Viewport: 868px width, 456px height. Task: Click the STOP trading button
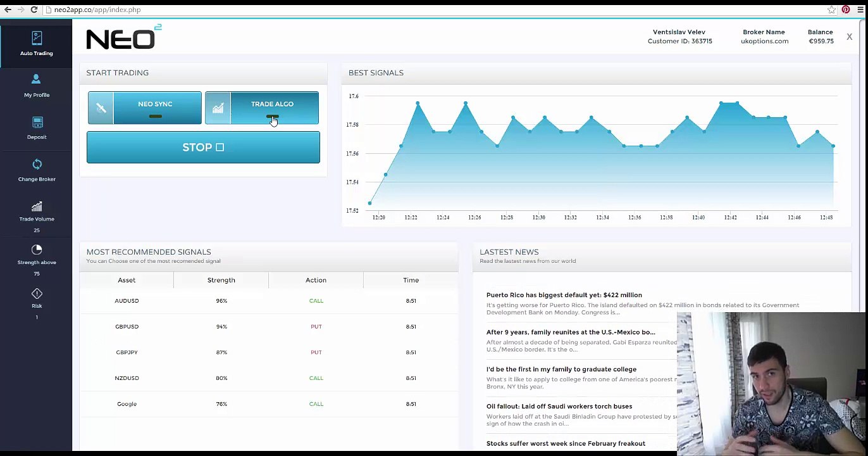203,147
